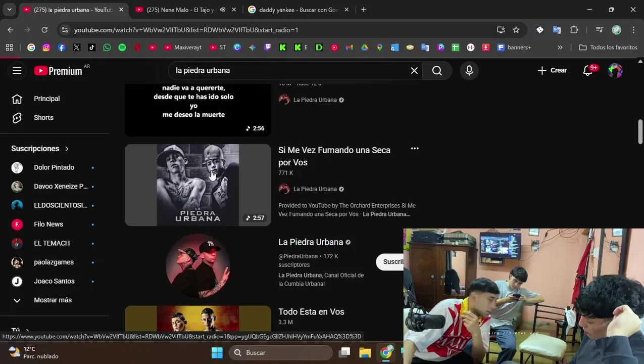The width and height of the screenshot is (644, 364).
Task: Click taskbar Buscar search box
Action: coord(281,352)
